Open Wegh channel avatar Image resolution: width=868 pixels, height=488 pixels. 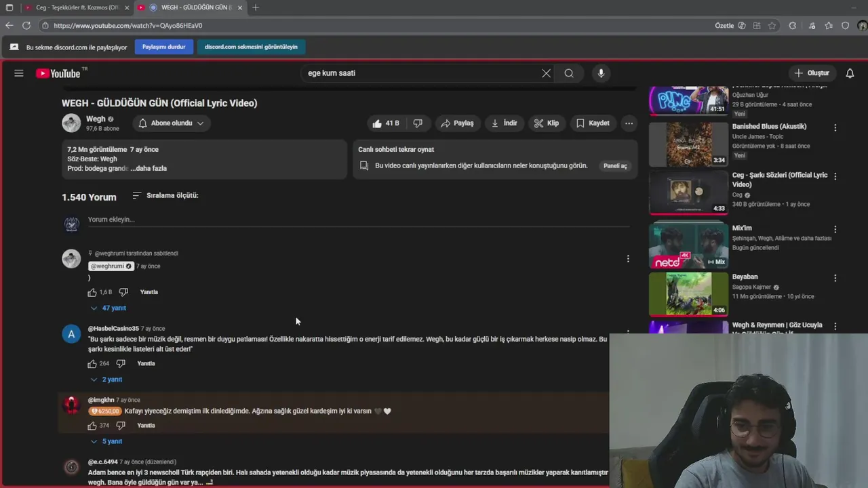click(71, 123)
